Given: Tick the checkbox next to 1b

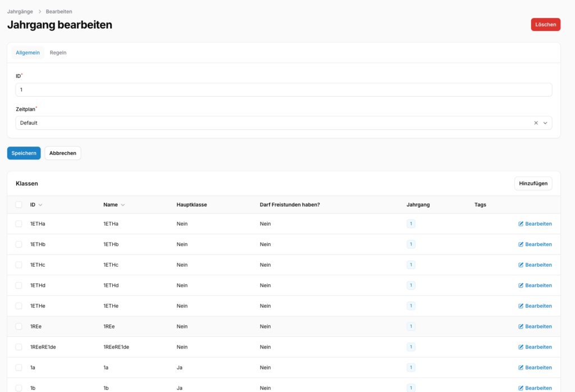Looking at the screenshot, I should (x=19, y=388).
